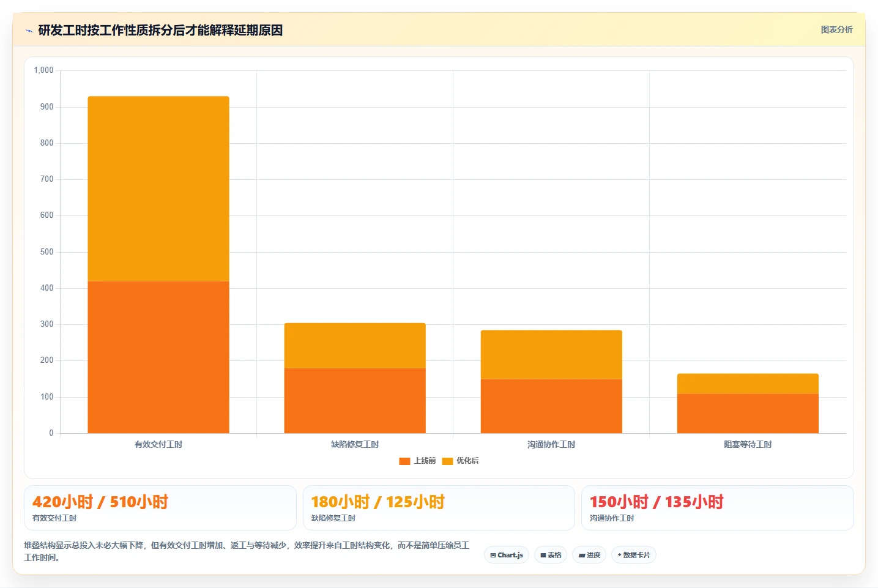
Task: Click the 沟通协作工时 caption under 150小时
Action: point(612,518)
